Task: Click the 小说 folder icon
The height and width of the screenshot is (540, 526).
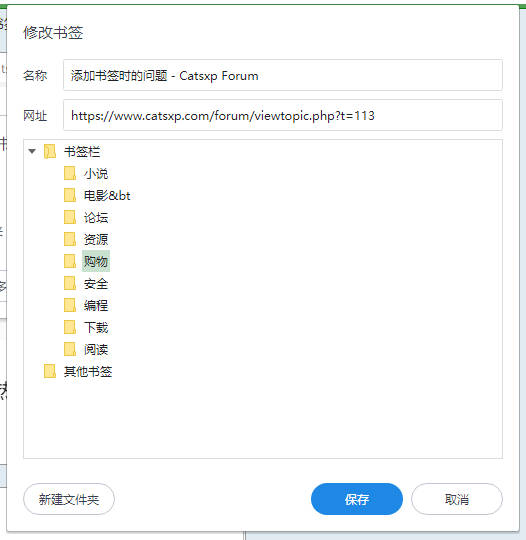Action: [x=70, y=173]
